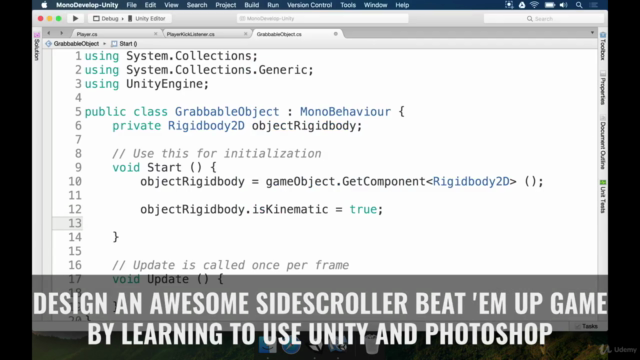Screen dimensions: 640x360
Task: Open the Edit menu
Action: click(150, 5)
